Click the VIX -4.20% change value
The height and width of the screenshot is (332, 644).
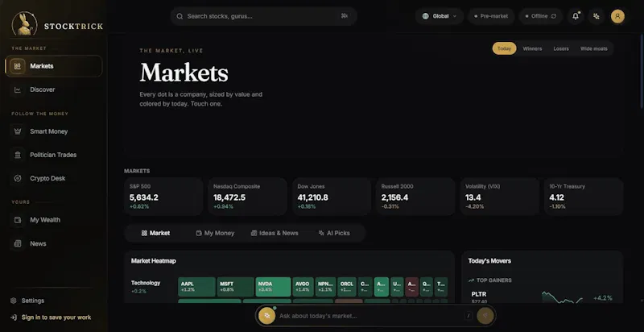[x=474, y=206]
